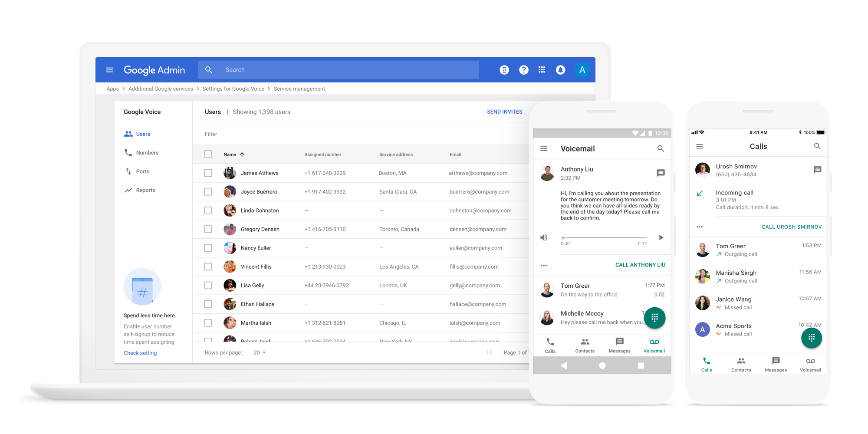The image size is (868, 434).
Task: Click the Google Admin search field
Action: pos(339,70)
